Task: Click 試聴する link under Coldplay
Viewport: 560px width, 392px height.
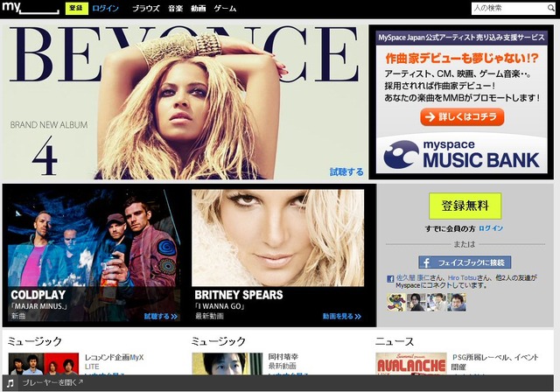Action: pos(161,317)
